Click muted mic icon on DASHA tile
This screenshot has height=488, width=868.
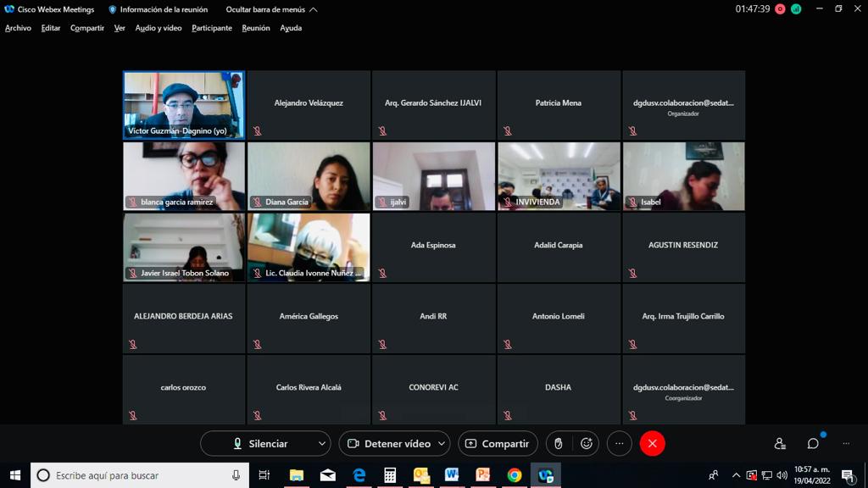(508, 415)
